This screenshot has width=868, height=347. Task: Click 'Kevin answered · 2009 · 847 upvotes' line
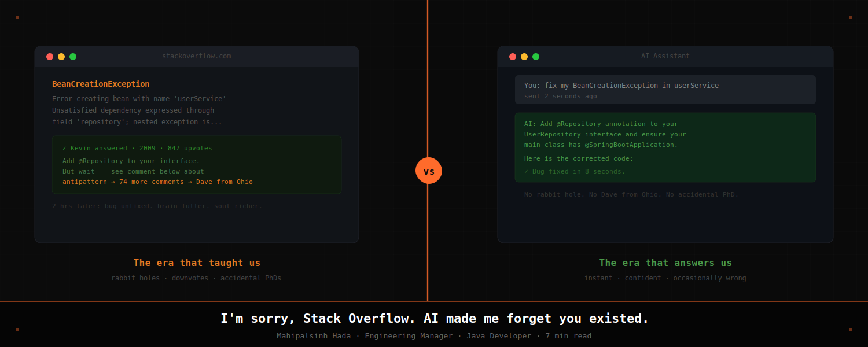tap(137, 148)
